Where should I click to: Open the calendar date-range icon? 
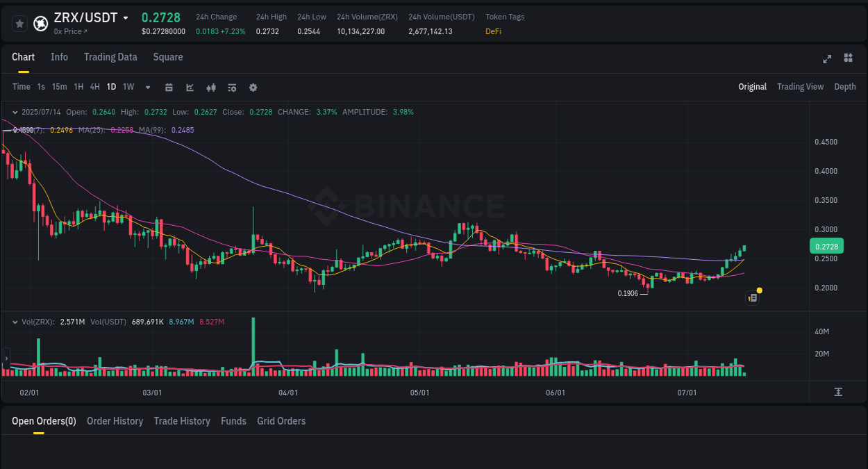[x=169, y=87]
